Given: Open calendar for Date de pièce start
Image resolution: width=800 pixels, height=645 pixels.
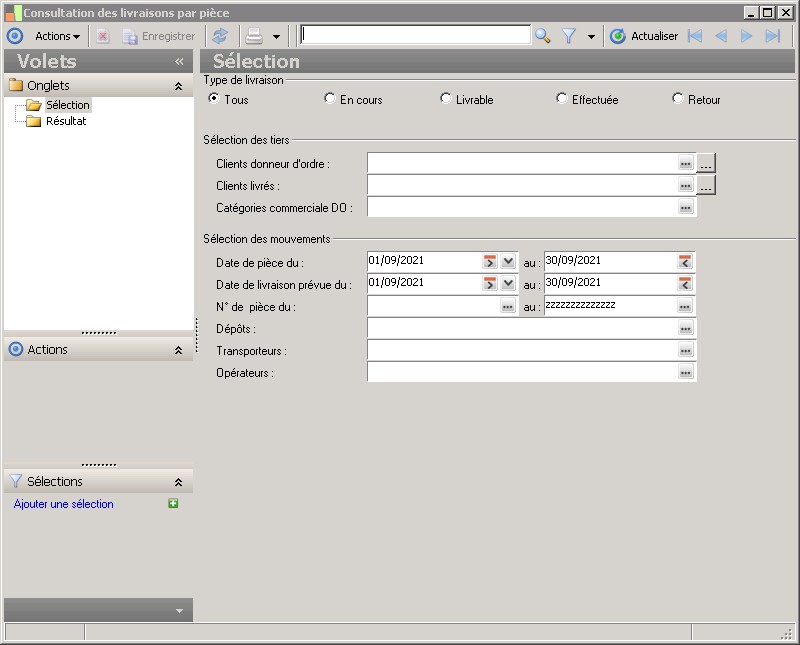Looking at the screenshot, I should pyautogui.click(x=490, y=261).
